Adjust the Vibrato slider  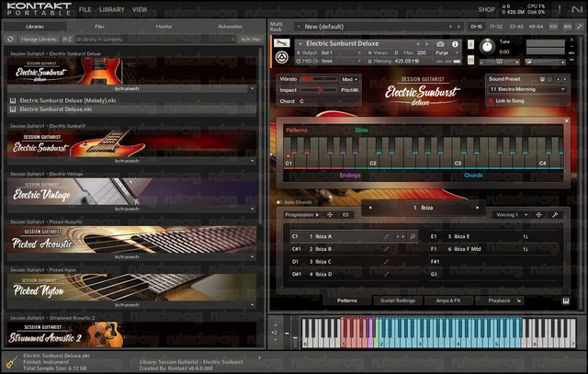319,79
